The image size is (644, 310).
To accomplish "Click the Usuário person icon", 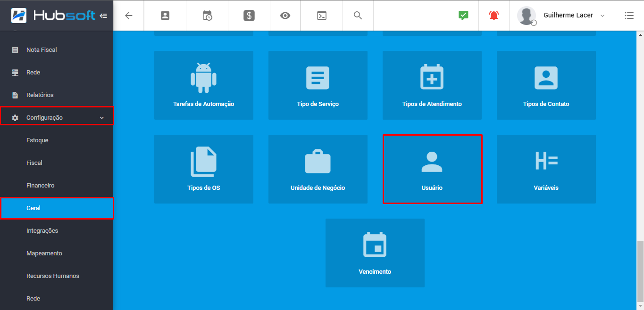I will (432, 162).
